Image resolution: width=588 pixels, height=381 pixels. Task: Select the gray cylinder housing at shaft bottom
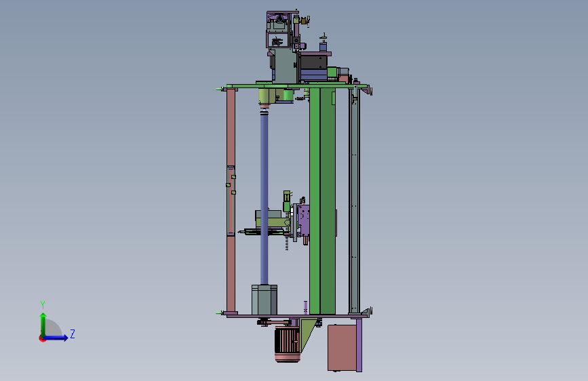tap(264, 300)
